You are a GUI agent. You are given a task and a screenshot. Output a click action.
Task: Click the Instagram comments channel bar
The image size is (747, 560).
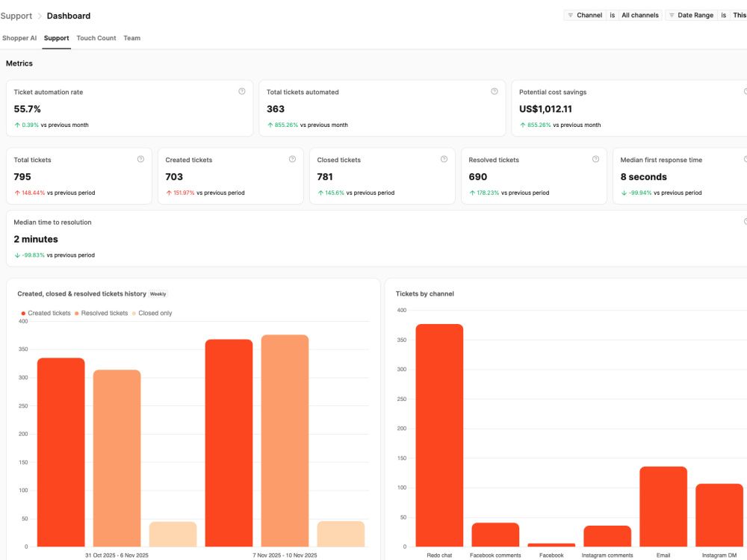607,536
